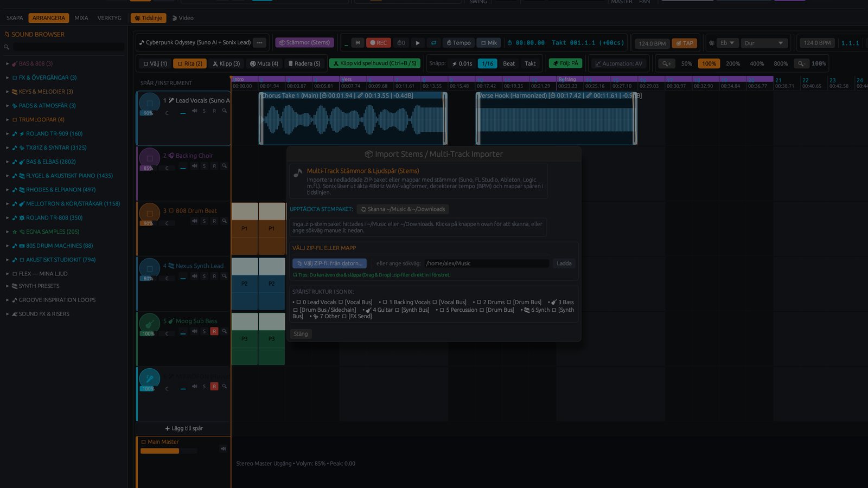Viewport: 868px width, 488px height.
Task: Switch to the MIXA tab
Action: pyautogui.click(x=81, y=18)
